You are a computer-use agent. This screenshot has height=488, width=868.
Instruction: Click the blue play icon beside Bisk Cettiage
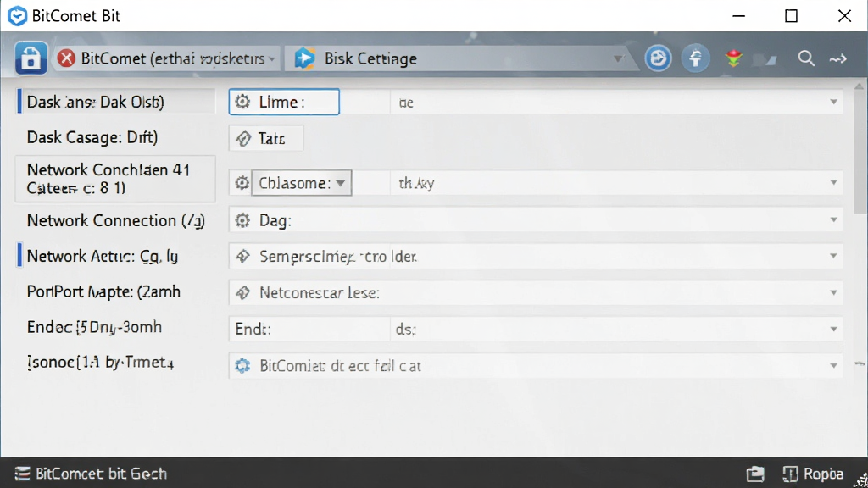click(x=304, y=58)
